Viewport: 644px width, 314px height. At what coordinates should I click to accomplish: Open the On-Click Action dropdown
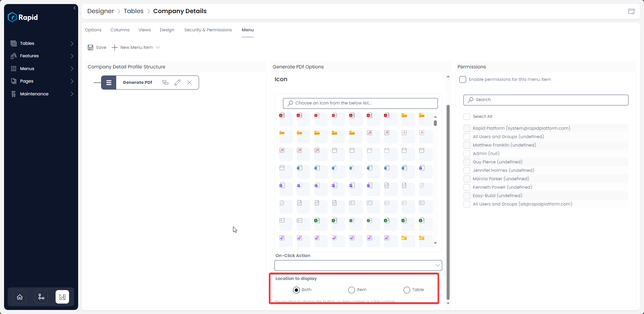pyautogui.click(x=358, y=265)
